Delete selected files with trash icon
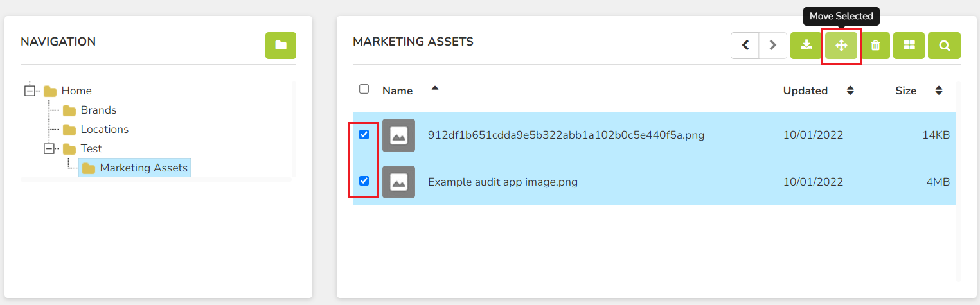The image size is (980, 305). (875, 46)
